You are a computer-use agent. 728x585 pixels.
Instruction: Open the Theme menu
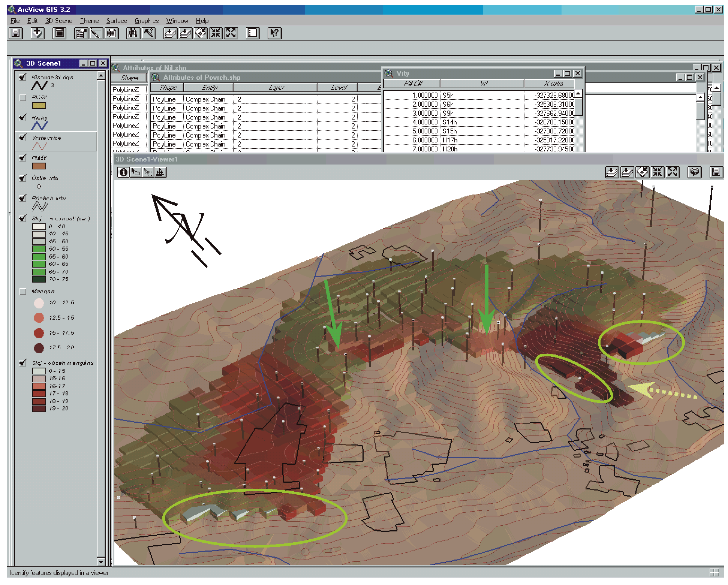tap(89, 21)
